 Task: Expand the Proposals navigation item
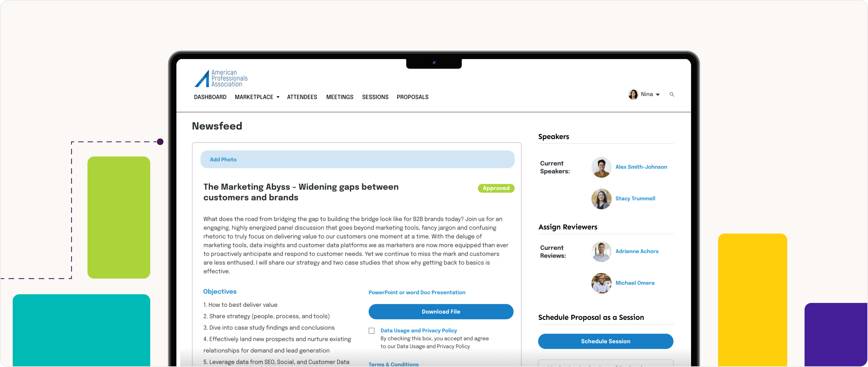click(x=412, y=97)
